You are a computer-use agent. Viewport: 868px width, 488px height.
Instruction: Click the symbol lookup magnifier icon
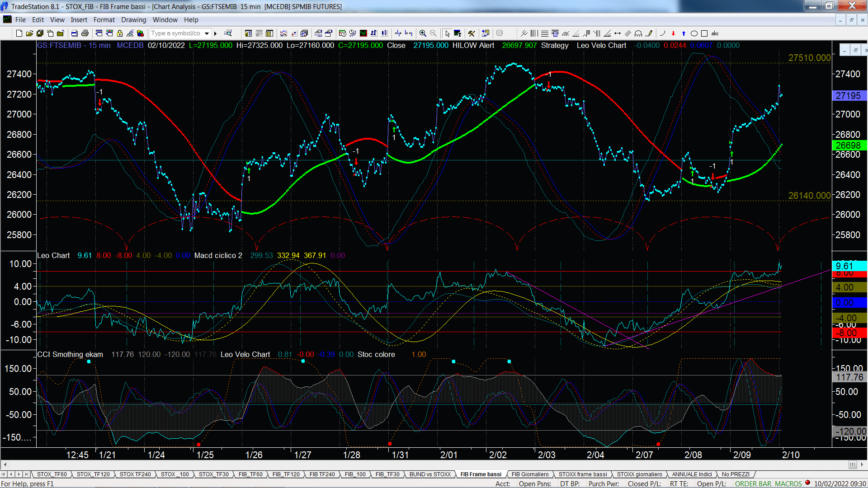click(x=228, y=33)
